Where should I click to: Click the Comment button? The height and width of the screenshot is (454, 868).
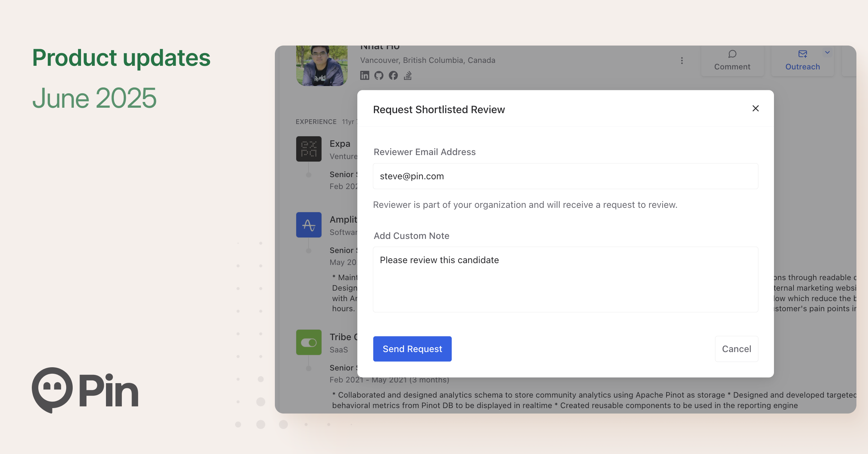(x=732, y=60)
